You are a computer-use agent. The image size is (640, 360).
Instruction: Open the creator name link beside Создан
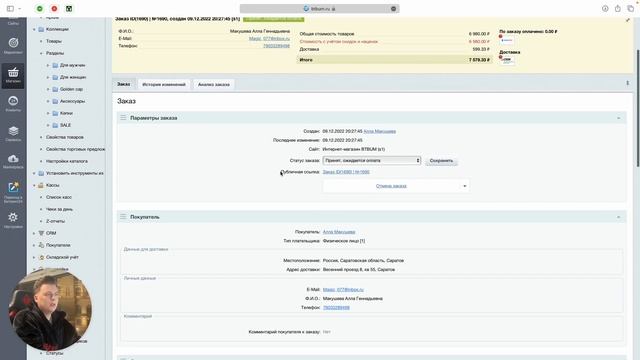click(380, 131)
